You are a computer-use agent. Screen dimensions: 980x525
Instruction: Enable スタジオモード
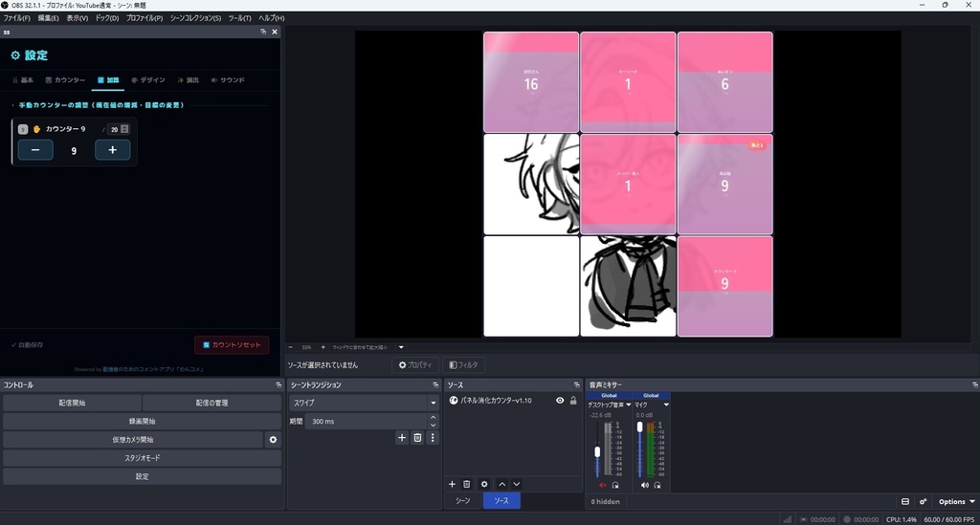142,457
